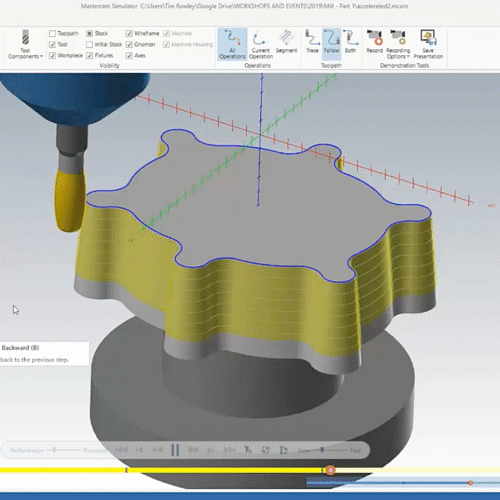Start Record in Demonstration Tools
Viewport: 500px width, 500px height.
(374, 41)
